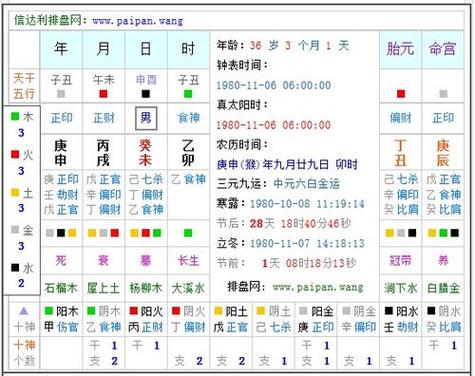Click the purple triangle above 十神 label
This screenshot has height=376, width=475.
[x=24, y=311]
